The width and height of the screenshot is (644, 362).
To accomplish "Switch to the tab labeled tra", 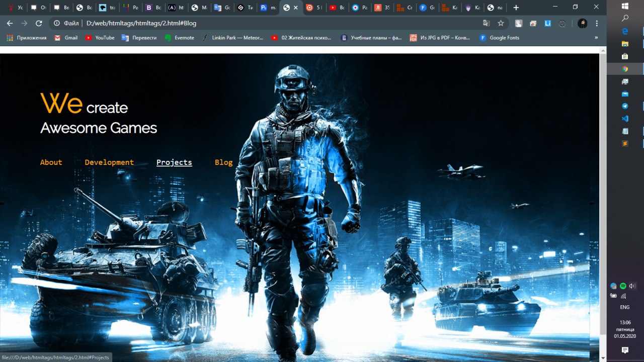I will [x=108, y=8].
